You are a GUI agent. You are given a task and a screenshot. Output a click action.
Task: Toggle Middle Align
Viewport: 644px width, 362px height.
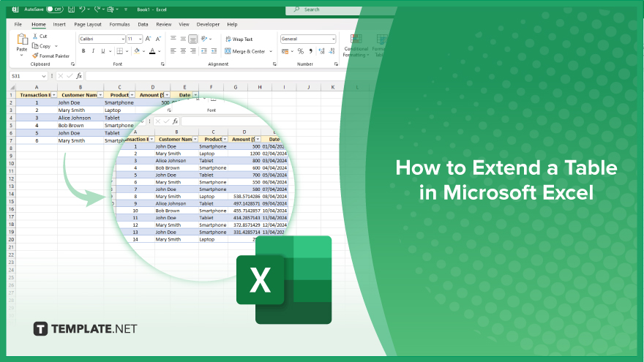coord(183,39)
